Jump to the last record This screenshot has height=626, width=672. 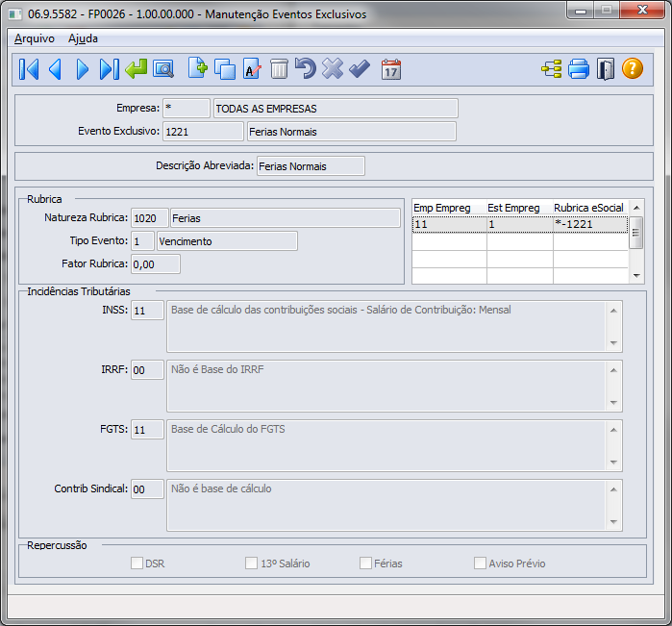pos(109,69)
